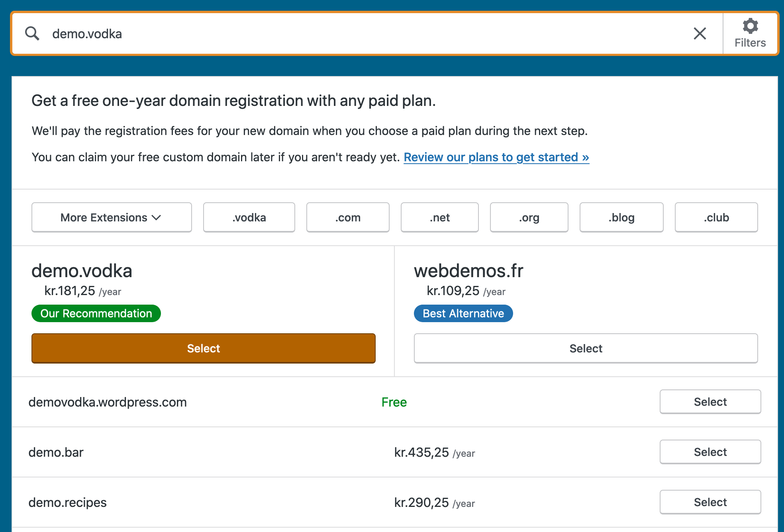Click the search magnifier icon

tap(32, 33)
